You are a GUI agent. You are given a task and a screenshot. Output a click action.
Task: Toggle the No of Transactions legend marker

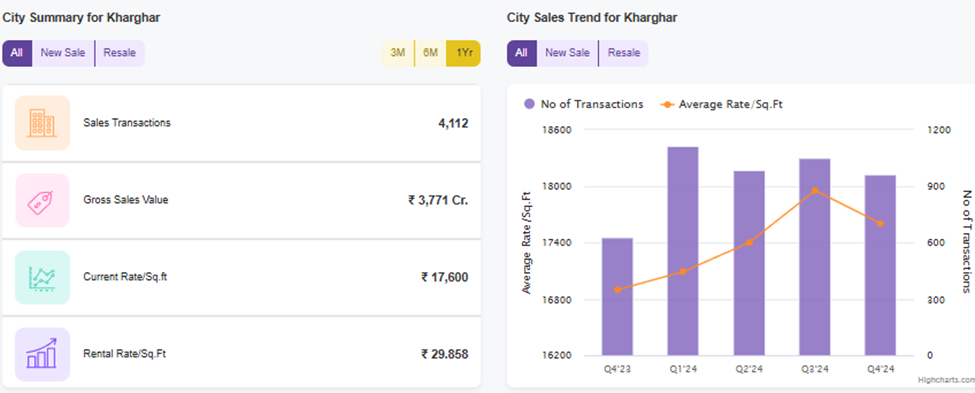point(529,104)
